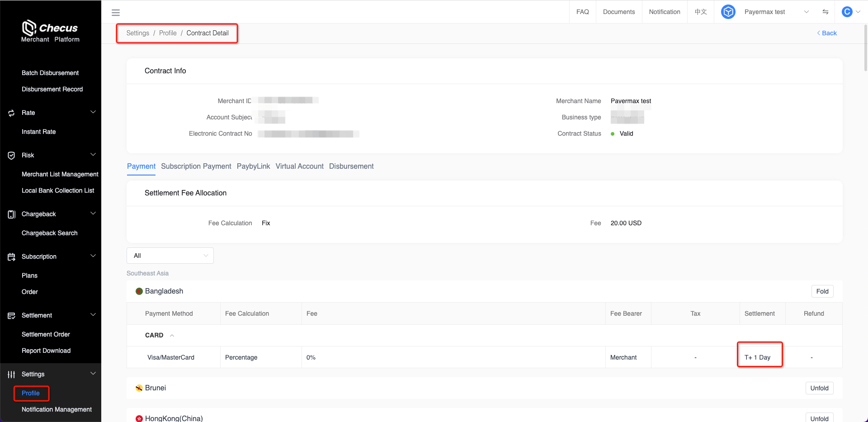Fold the Bangladesh section
The image size is (868, 422).
(x=822, y=291)
